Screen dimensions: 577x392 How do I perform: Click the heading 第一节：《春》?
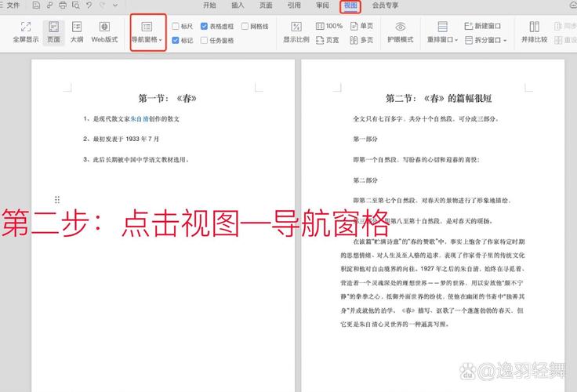click(168, 98)
